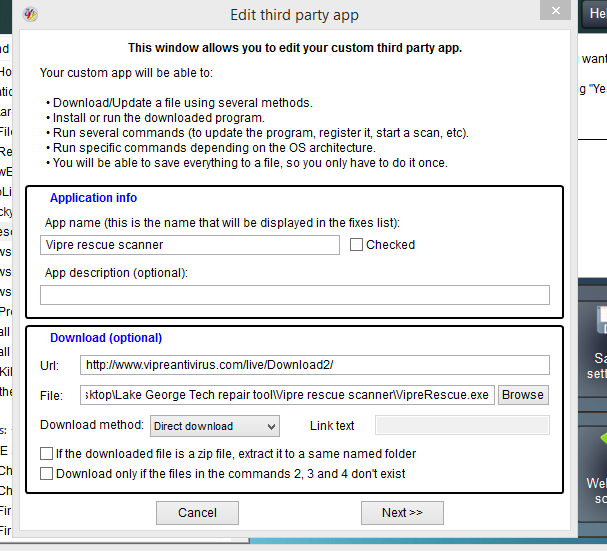Screen dimensions: 607x551
Task: Close the Edit third party app dialog
Action: (556, 10)
